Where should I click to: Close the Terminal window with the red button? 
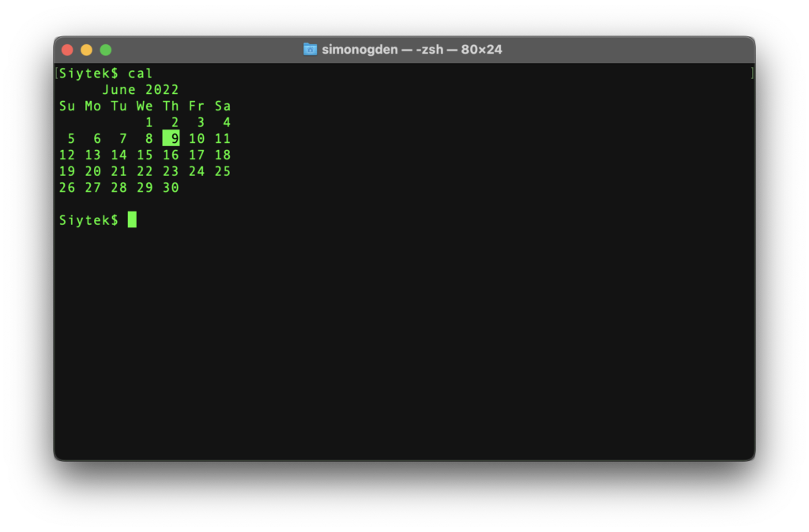[67, 50]
